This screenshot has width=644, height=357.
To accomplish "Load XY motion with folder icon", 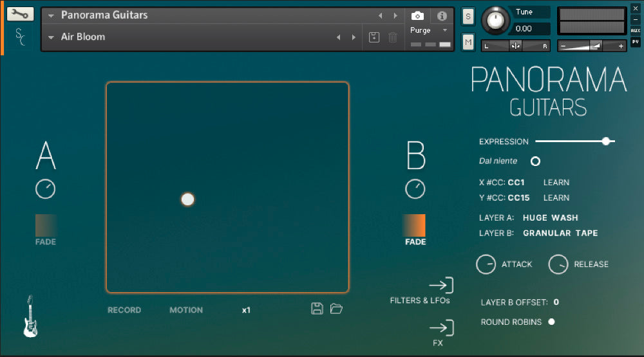I will 336,309.
